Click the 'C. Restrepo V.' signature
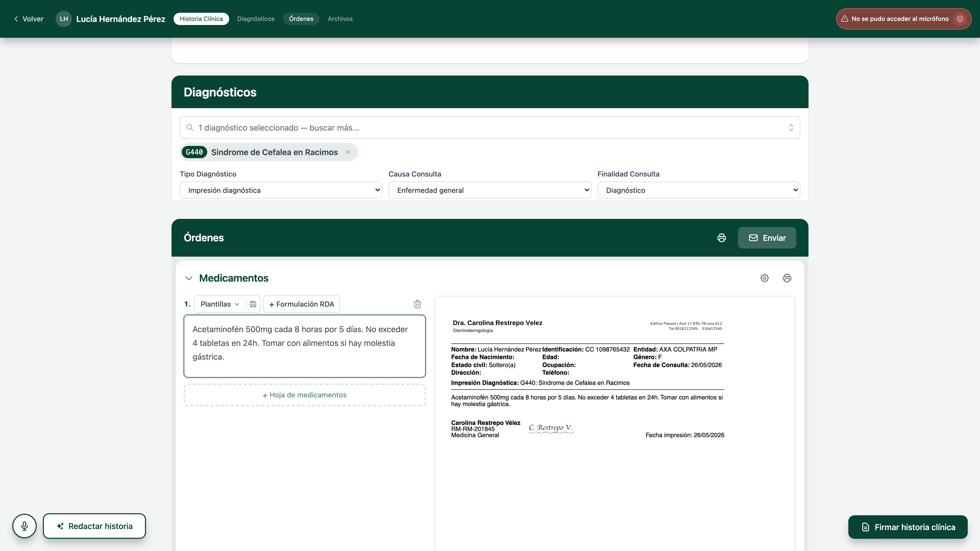Viewport: 980px width, 551px height. coord(551,428)
